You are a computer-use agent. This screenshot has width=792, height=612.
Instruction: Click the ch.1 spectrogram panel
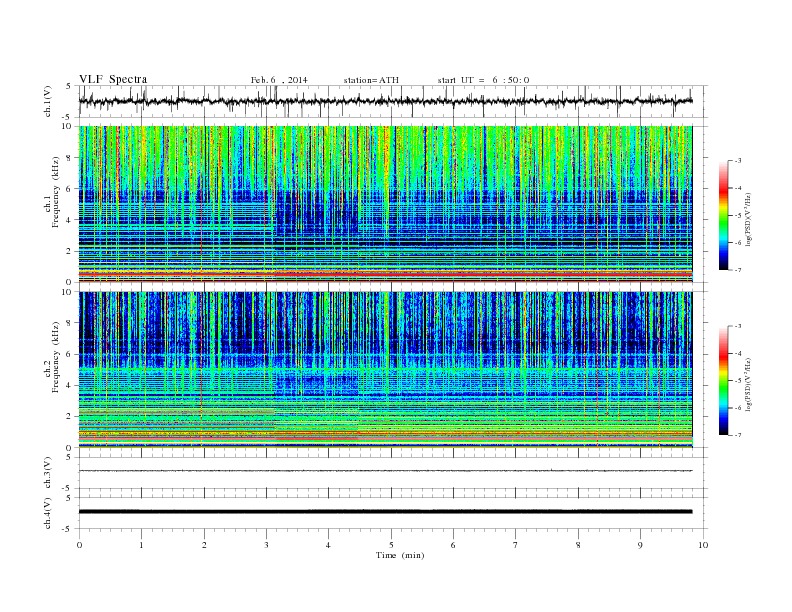385,204
